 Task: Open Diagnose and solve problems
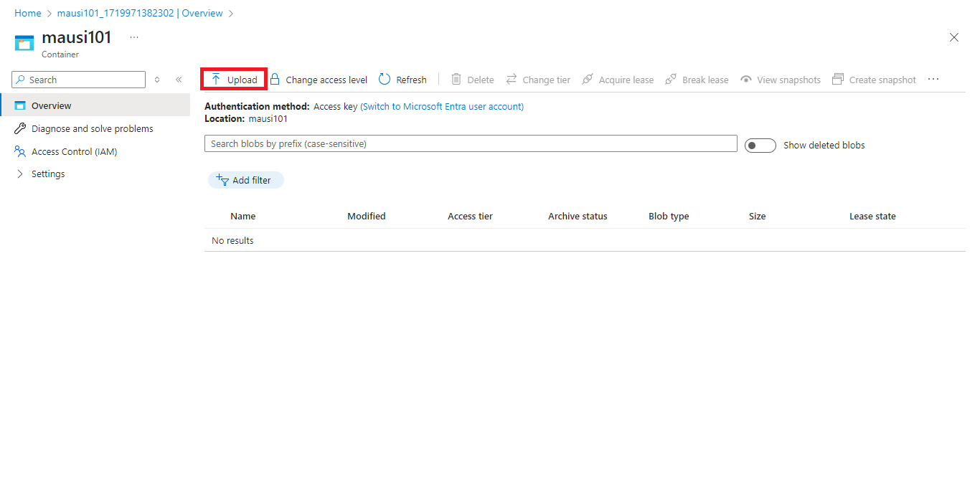click(93, 129)
